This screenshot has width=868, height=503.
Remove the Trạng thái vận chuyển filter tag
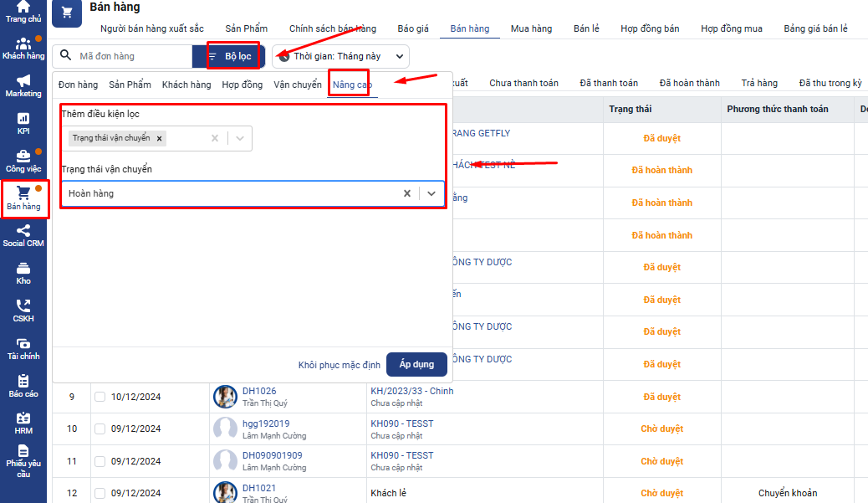tap(159, 139)
